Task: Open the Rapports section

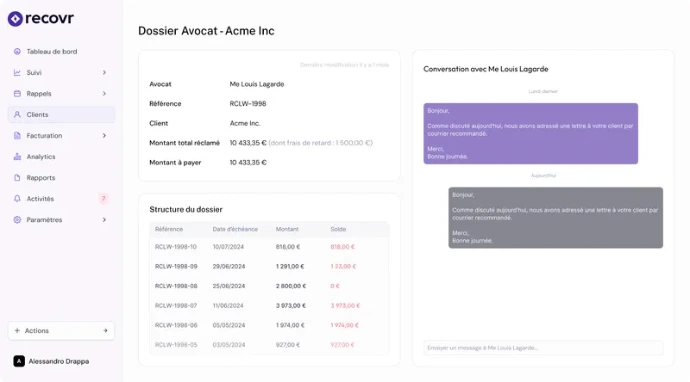Action: point(61,178)
